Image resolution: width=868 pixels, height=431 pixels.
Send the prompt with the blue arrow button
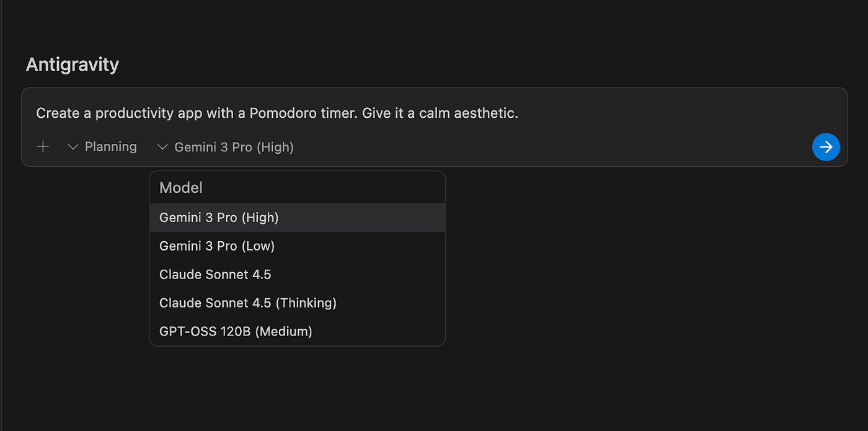826,147
